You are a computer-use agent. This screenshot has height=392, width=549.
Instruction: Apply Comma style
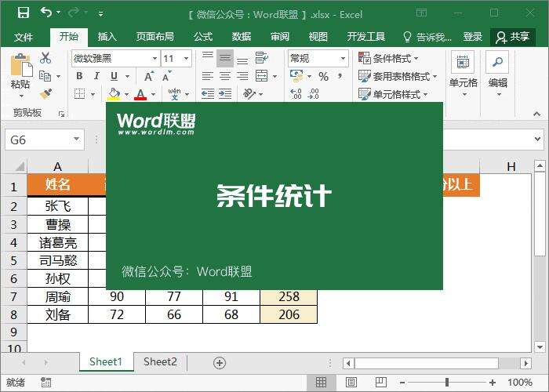340,75
